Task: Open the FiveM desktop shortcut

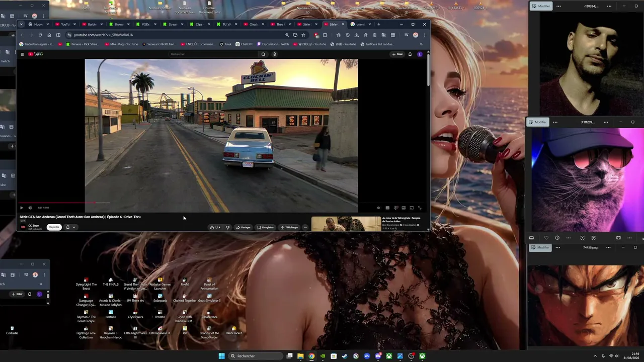Action: coord(185,283)
